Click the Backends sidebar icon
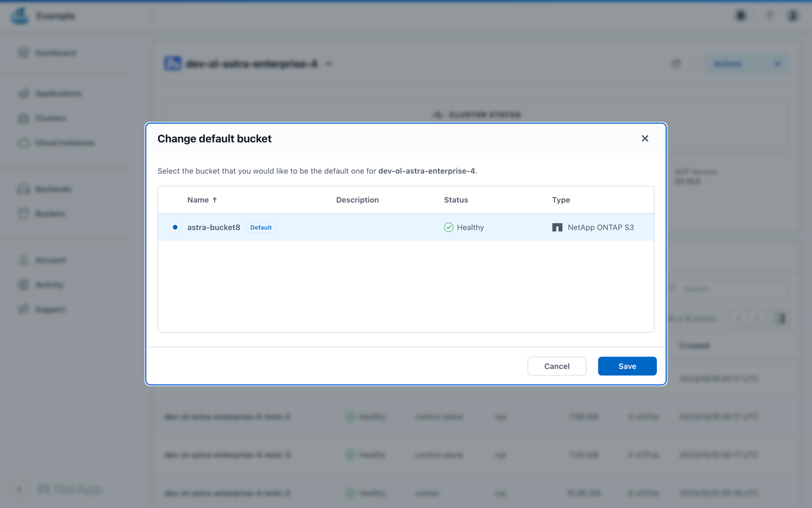Viewport: 812px width, 508px height. 23,189
